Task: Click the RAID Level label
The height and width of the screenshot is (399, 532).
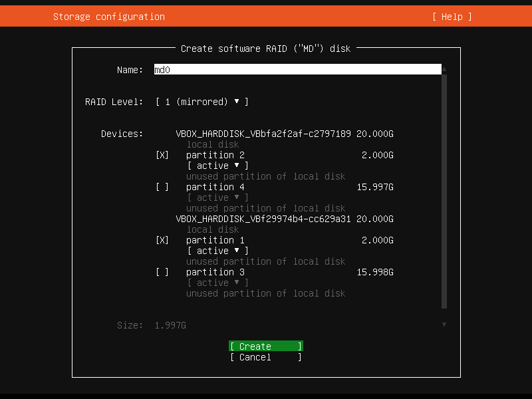Action: 114,102
